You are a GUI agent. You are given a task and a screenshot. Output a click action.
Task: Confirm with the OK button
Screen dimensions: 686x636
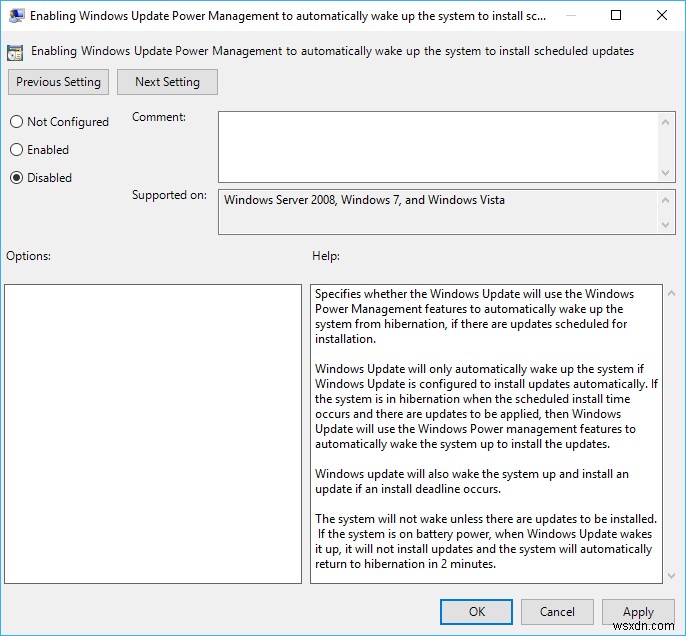[476, 612]
